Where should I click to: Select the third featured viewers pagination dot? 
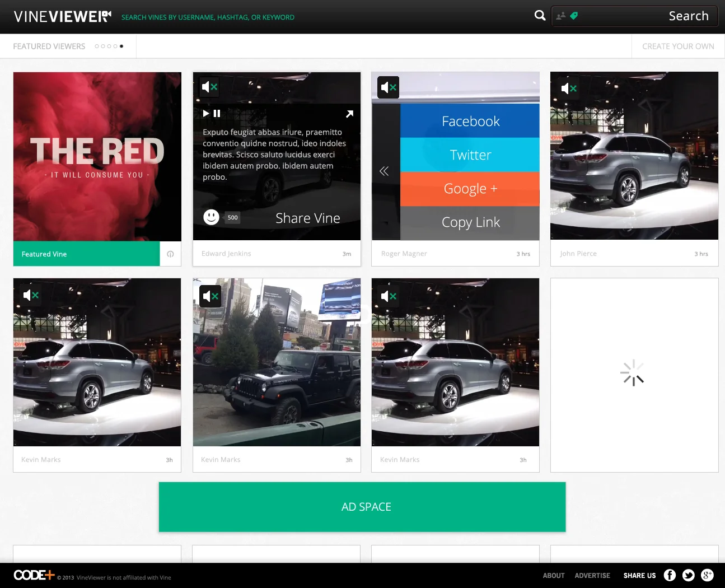[109, 46]
